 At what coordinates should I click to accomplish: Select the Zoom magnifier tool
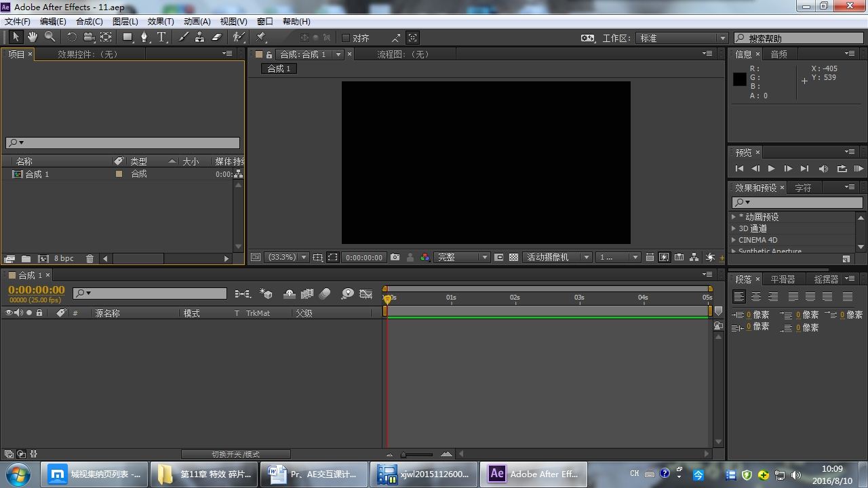[50, 37]
